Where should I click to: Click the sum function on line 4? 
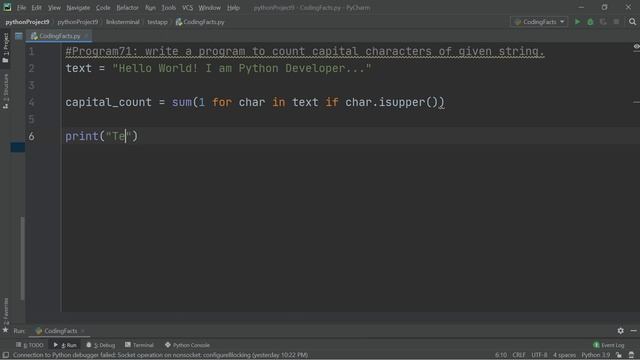pos(182,102)
